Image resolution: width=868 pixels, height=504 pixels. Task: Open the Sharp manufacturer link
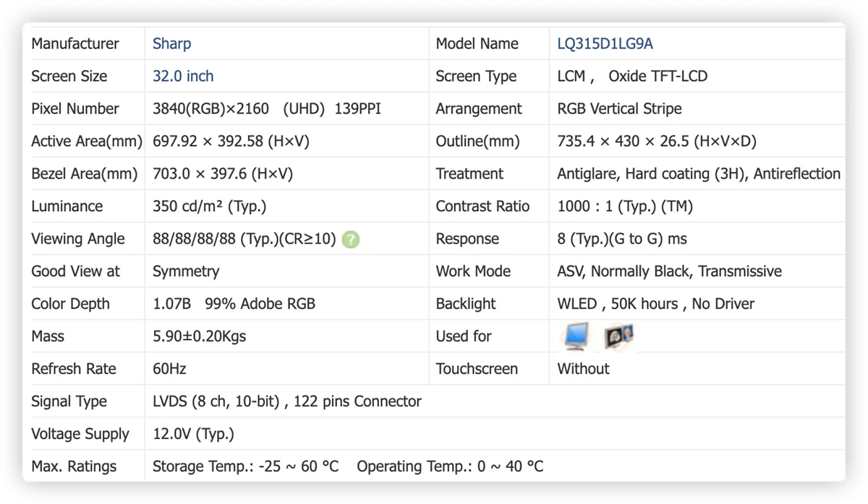172,43
